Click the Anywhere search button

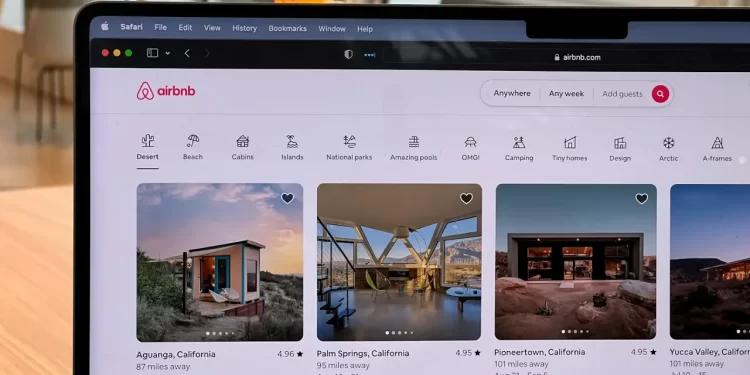[x=512, y=93]
